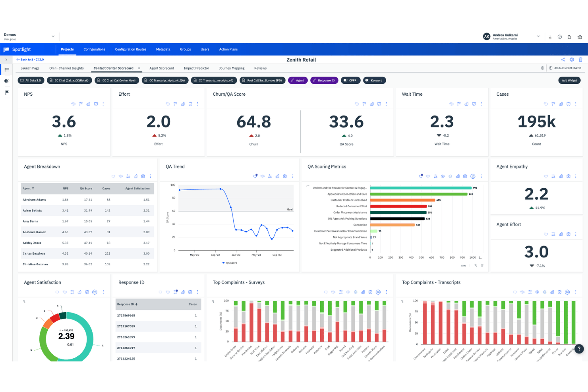Click calendar date icon on Effort widget
Viewport: 588px width, 392px height.
point(190,104)
